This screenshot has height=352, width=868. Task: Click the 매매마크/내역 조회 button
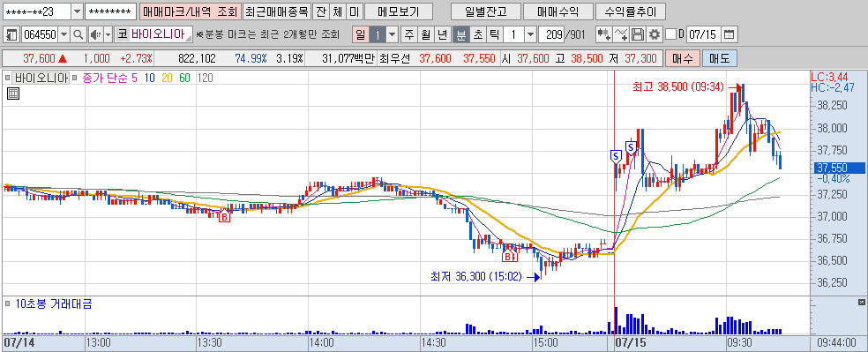pyautogui.click(x=190, y=11)
